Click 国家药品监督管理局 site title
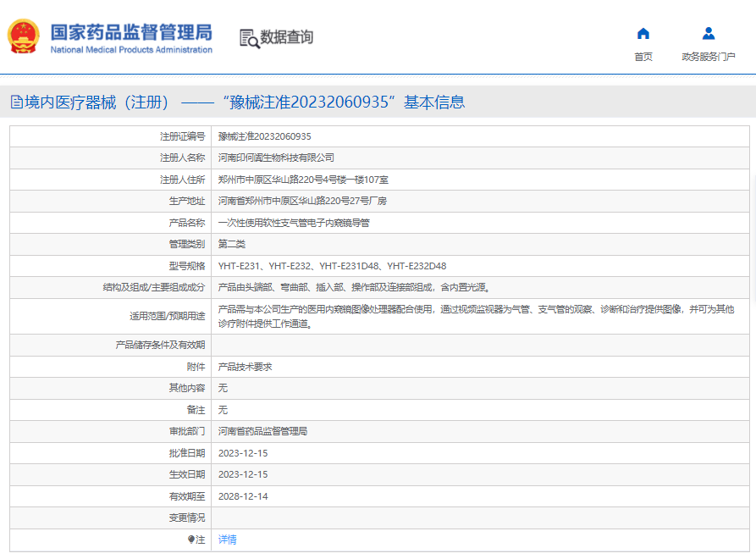Image resolution: width=756 pixels, height=559 pixels. tap(131, 32)
